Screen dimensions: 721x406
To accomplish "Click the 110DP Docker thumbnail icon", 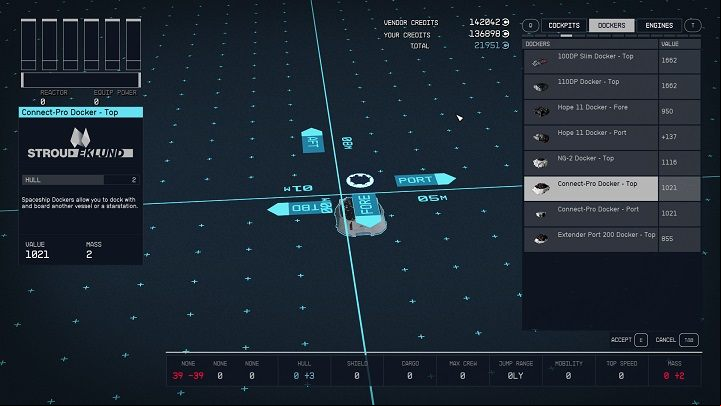I will pos(541,86).
